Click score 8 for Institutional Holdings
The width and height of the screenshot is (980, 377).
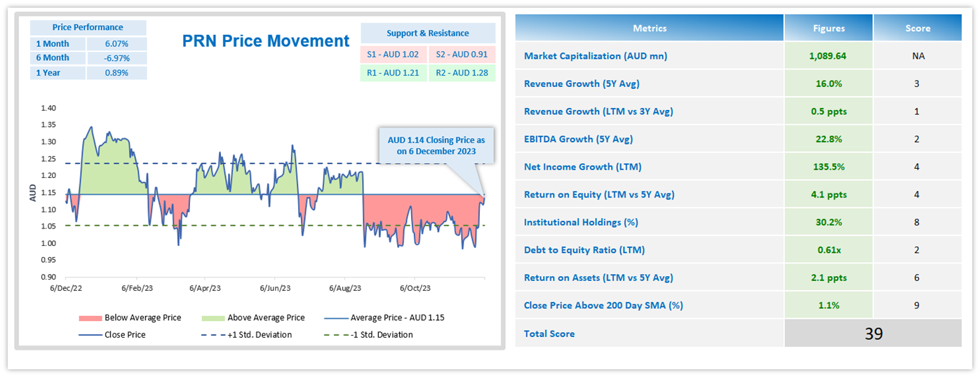tap(918, 222)
